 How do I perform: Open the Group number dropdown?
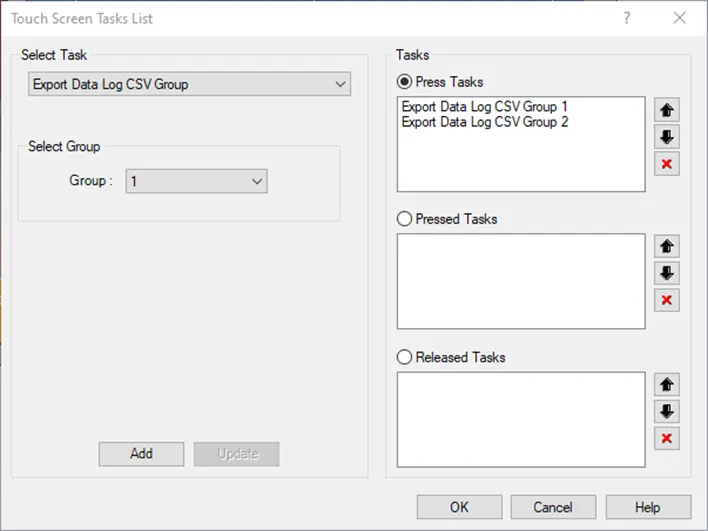(x=196, y=181)
